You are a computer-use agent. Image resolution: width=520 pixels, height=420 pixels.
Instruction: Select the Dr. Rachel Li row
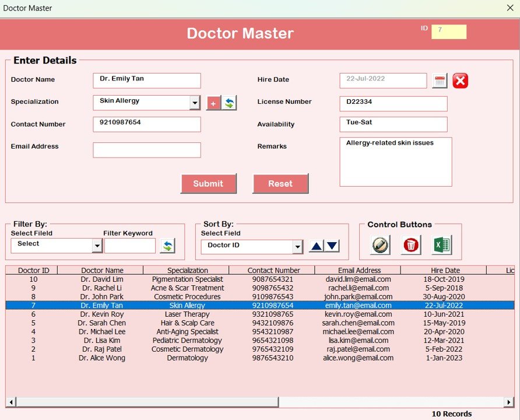[x=260, y=288]
